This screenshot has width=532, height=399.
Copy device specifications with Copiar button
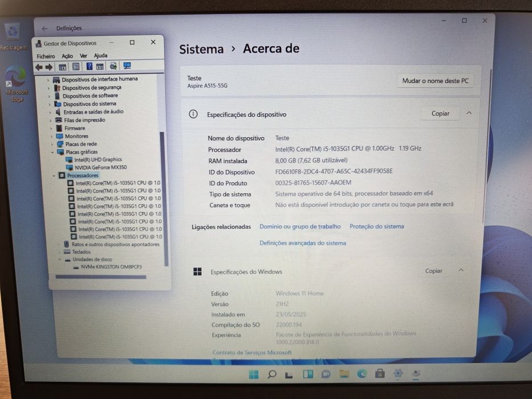pyautogui.click(x=440, y=113)
